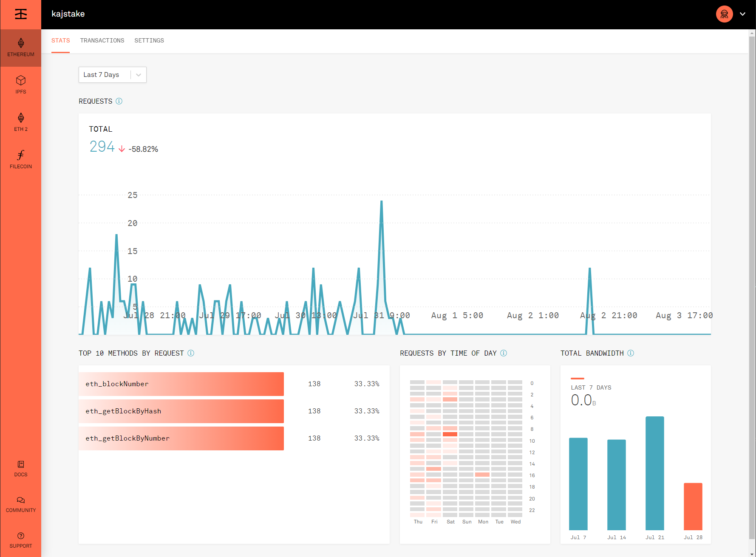The image size is (756, 557).
Task: Open the Docs book icon
Action: click(21, 464)
